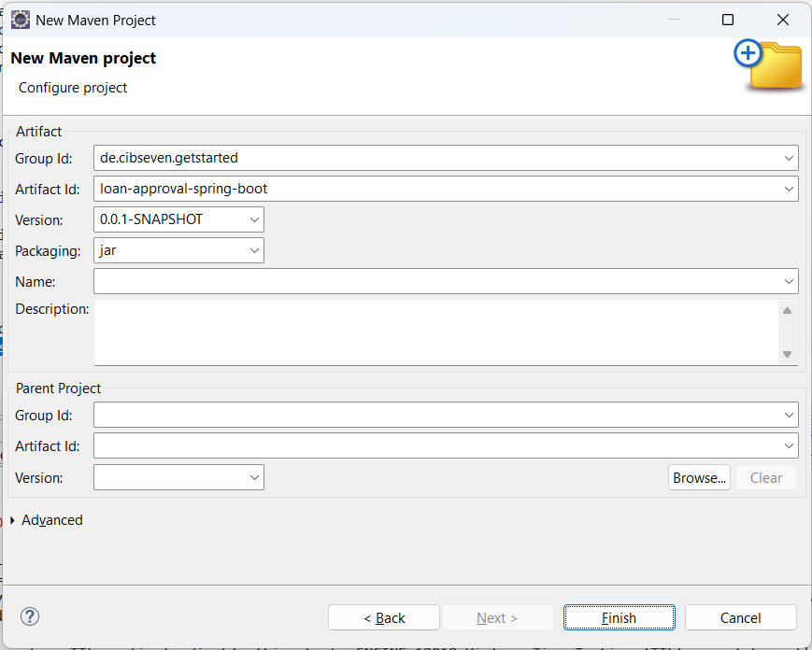Open the Artifact Group Id dropdown arrow
Image resolution: width=812 pixels, height=650 pixels.
pyautogui.click(x=789, y=158)
